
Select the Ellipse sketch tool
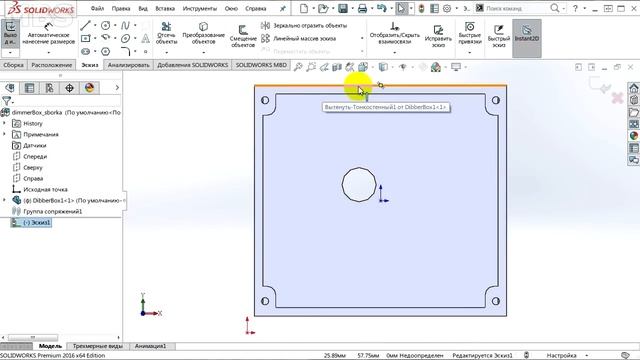pyautogui.click(x=125, y=38)
